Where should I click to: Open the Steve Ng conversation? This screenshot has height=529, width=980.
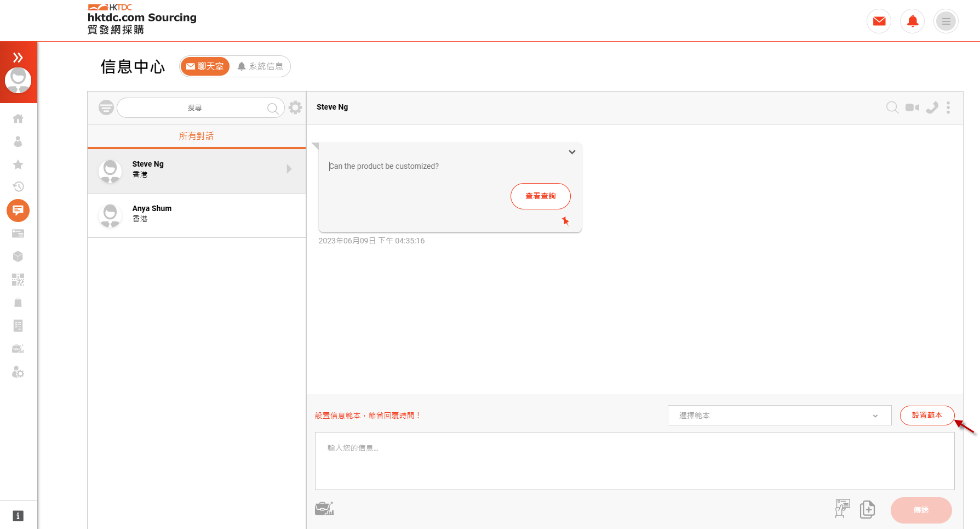tap(197, 171)
